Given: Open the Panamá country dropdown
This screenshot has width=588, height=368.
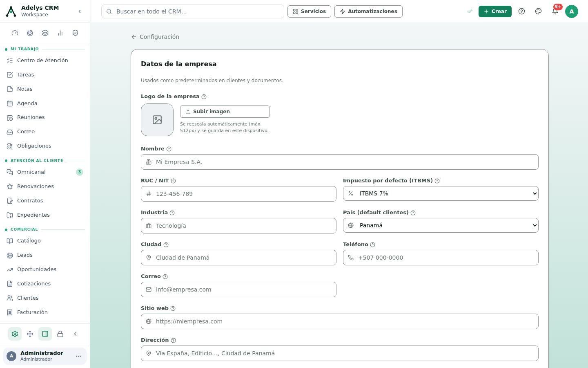Looking at the screenshot, I should (x=441, y=225).
